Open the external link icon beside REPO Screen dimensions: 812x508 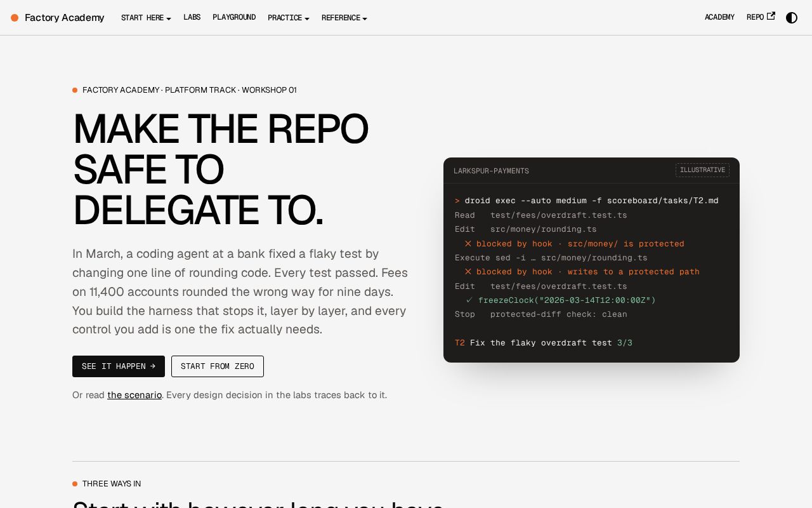(771, 17)
